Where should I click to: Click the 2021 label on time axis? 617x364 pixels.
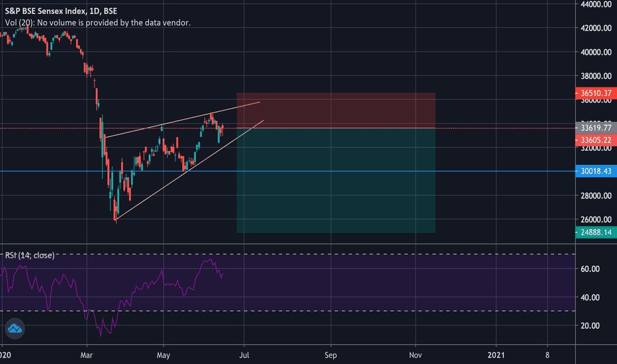coord(496,355)
